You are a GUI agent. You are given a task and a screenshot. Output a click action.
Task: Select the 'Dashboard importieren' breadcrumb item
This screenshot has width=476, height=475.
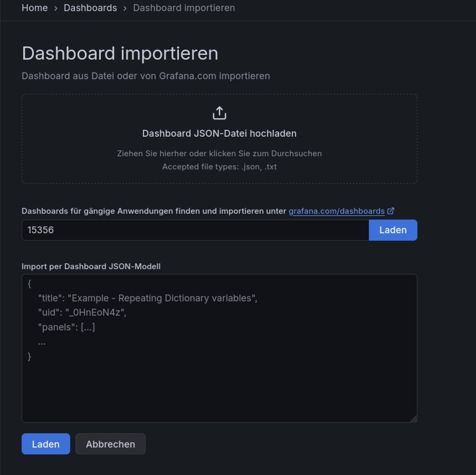[x=184, y=8]
